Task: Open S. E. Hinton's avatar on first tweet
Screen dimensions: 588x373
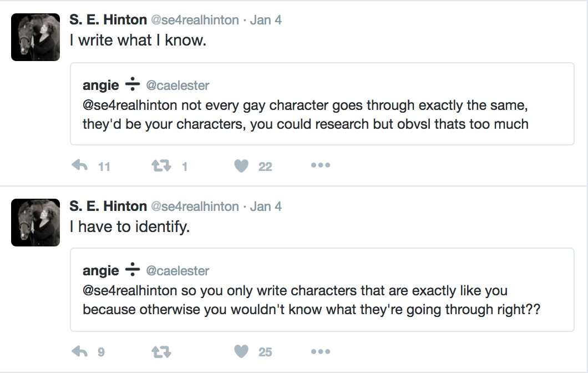Action: click(x=36, y=37)
